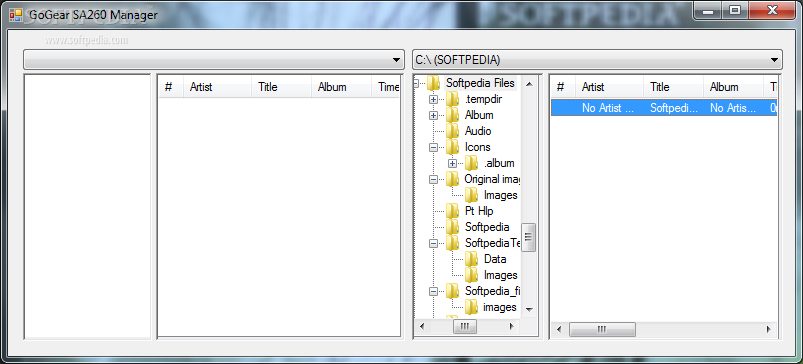Sort device list by Artist column
The height and width of the screenshot is (364, 803).
pyautogui.click(x=218, y=87)
